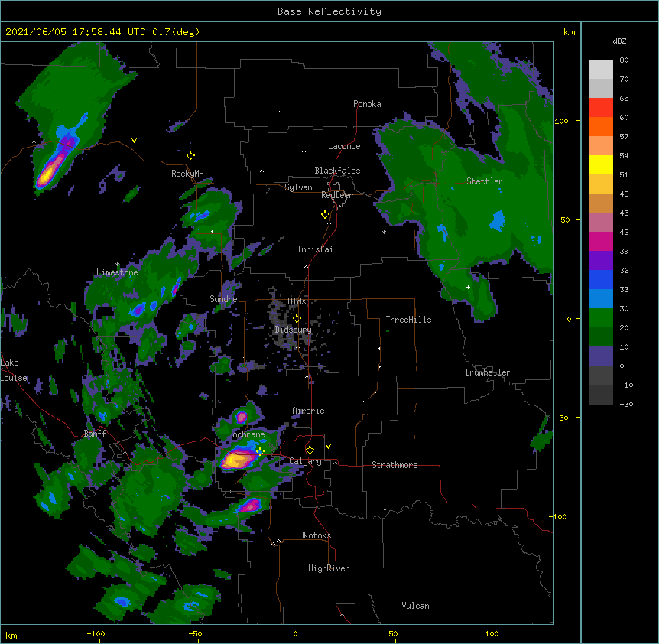Click the white plus marker southwest of Stettler
Image resolution: width=659 pixels, height=644 pixels.
tap(468, 287)
